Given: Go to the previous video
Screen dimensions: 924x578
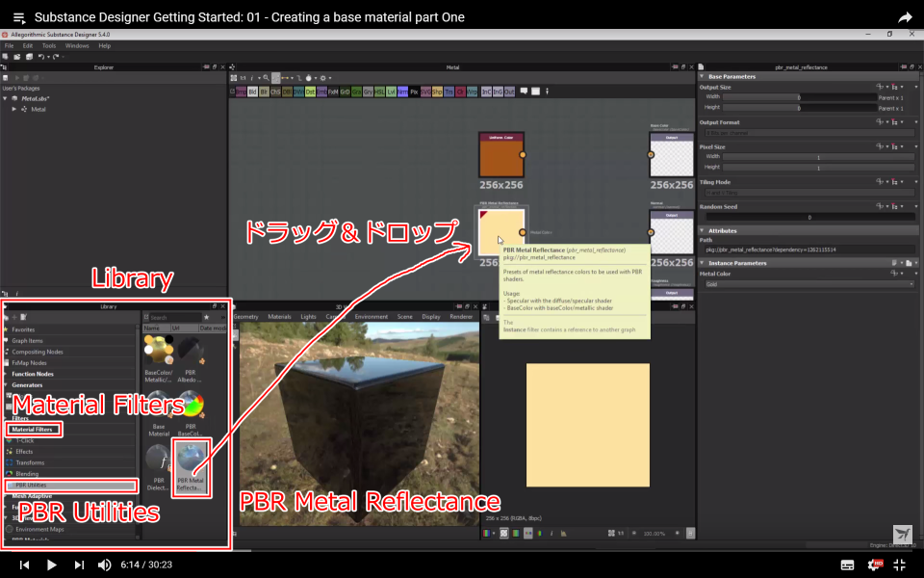Looking at the screenshot, I should pos(24,565).
